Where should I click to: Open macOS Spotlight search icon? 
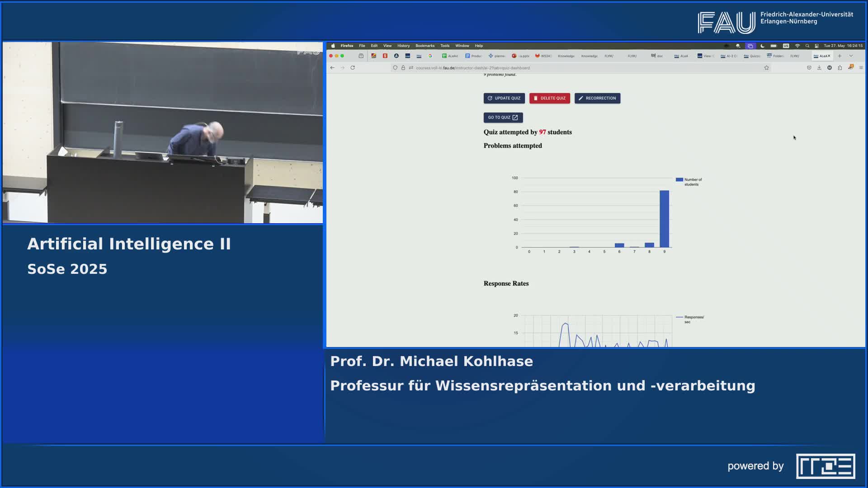click(807, 46)
